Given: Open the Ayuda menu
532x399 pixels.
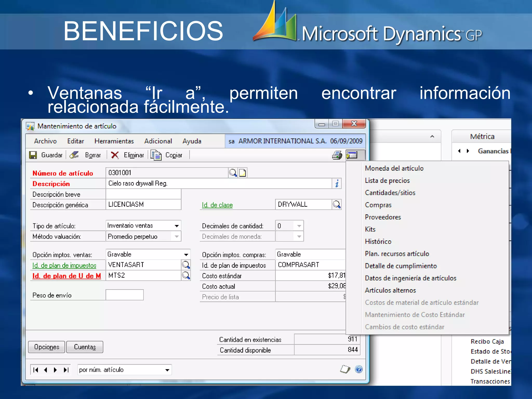Looking at the screenshot, I should click(192, 141).
